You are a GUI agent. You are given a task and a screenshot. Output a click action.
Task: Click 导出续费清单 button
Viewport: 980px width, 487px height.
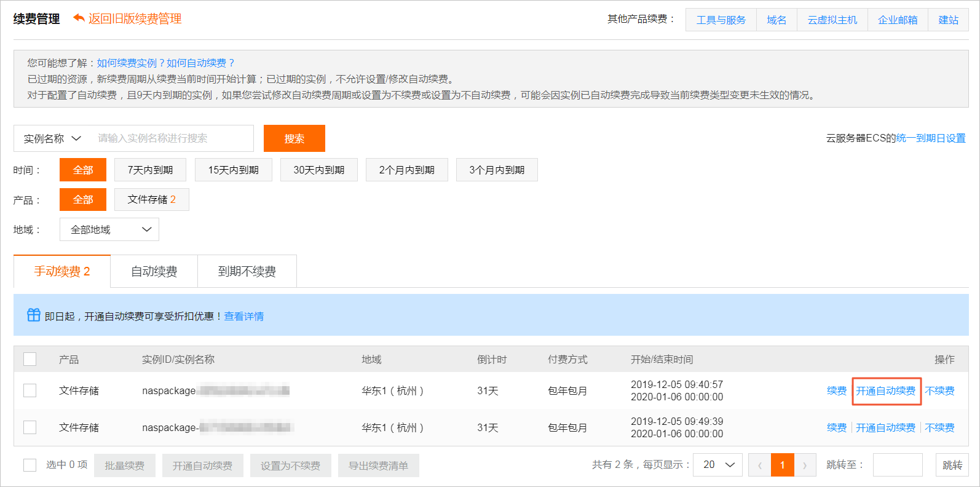379,465
